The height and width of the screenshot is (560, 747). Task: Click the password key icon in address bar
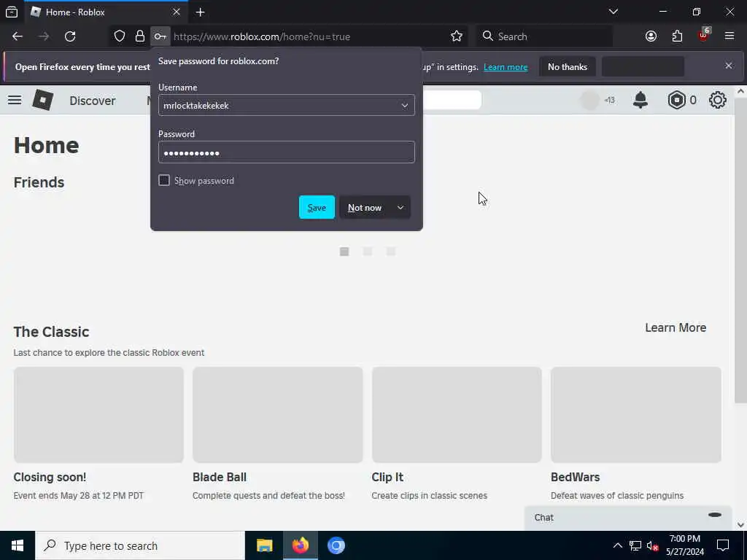[160, 36]
